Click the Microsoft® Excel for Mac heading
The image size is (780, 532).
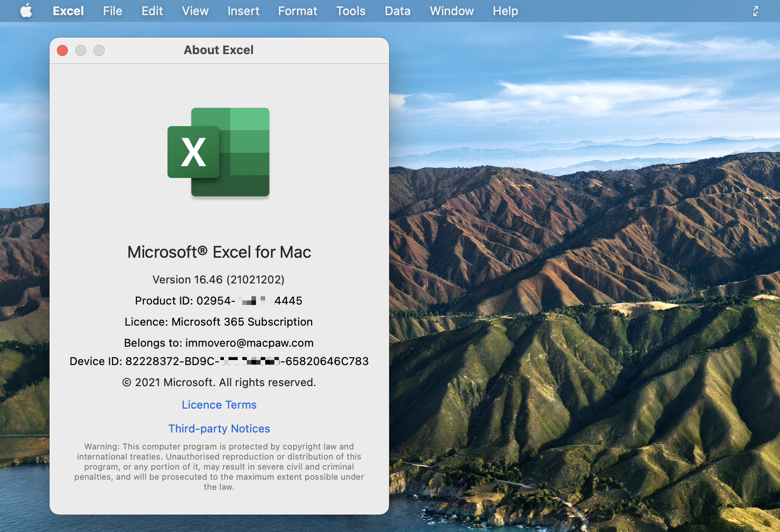(219, 252)
